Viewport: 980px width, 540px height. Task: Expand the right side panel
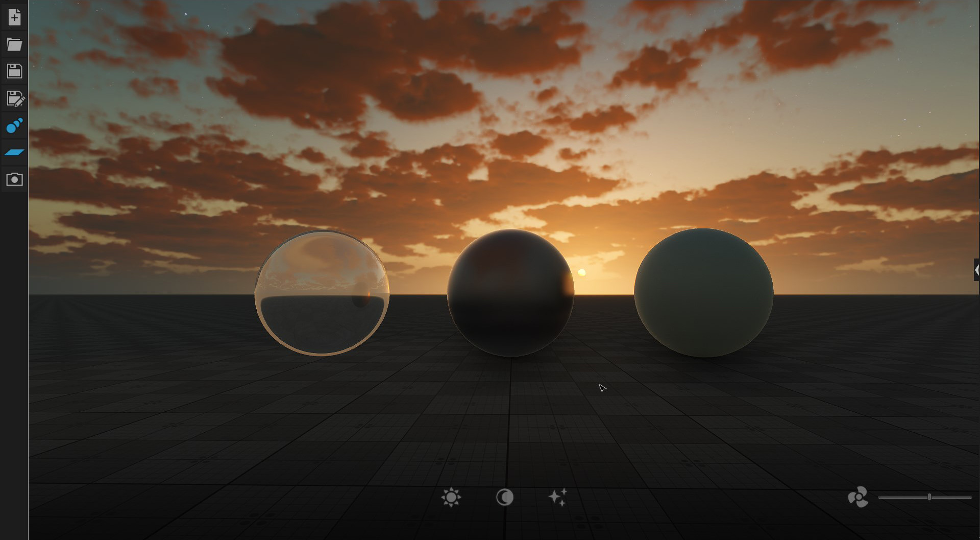(x=976, y=270)
